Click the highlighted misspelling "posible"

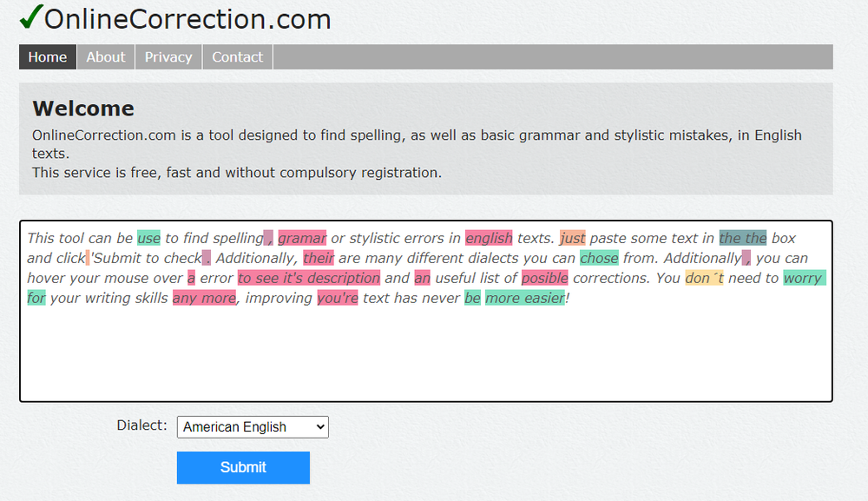pyautogui.click(x=545, y=277)
